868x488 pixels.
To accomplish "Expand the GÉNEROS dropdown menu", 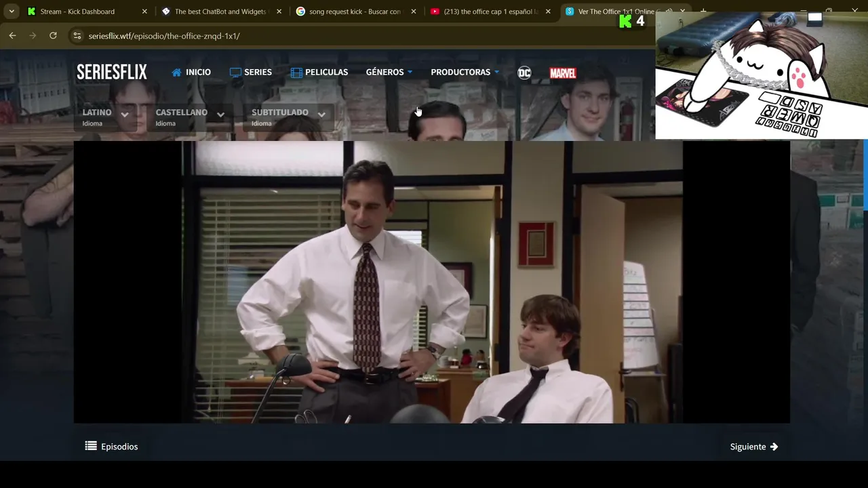I will (x=389, y=73).
